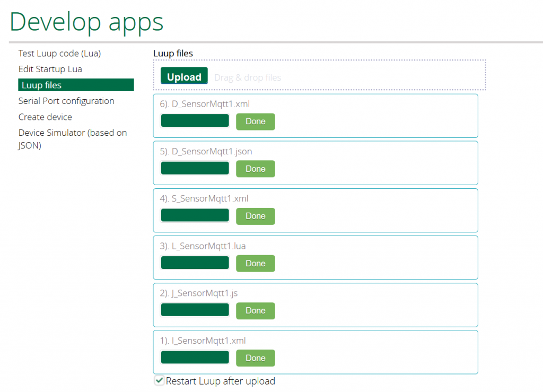Click Done for L_SensorMqtt1.lua
Viewport: 543px width, 392px height.
[x=256, y=264]
